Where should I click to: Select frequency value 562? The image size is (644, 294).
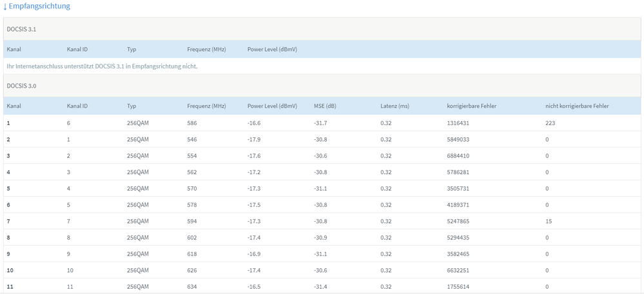point(192,172)
